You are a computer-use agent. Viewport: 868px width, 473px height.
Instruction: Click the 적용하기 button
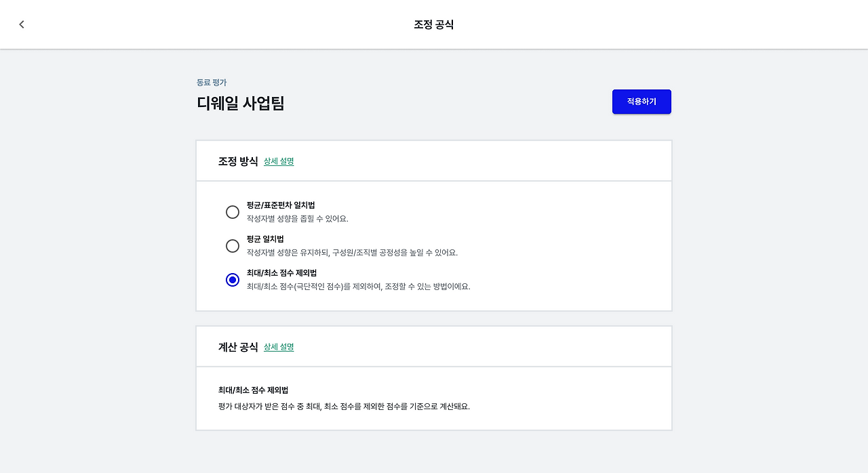click(x=642, y=102)
